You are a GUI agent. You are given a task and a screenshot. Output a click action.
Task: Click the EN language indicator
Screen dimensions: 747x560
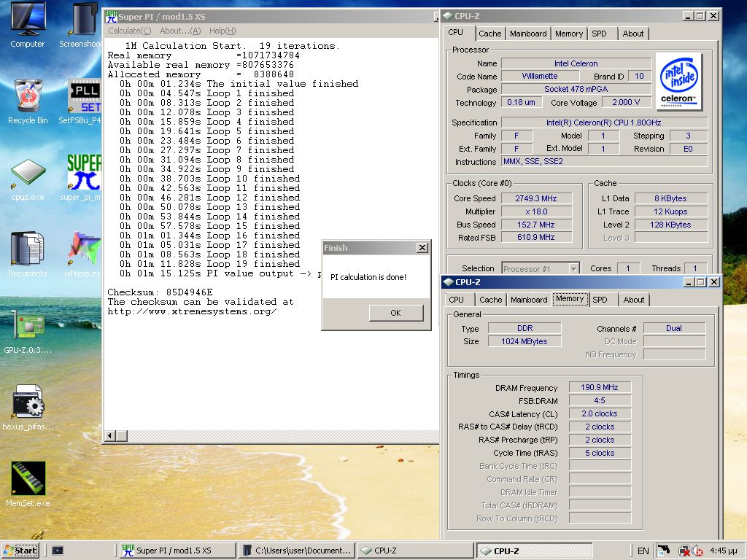[643, 551]
